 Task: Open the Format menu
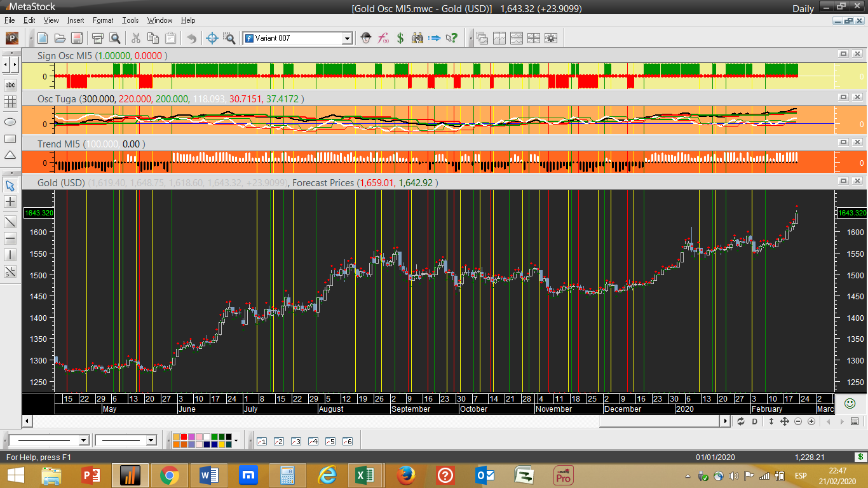coord(103,20)
